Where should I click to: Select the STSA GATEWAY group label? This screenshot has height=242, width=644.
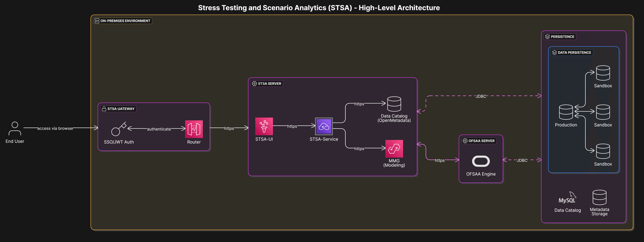coord(118,109)
